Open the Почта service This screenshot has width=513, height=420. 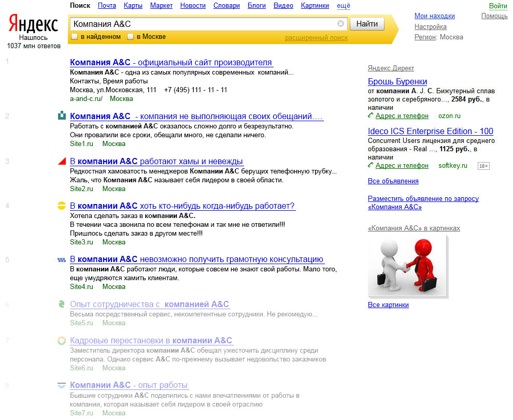click(107, 6)
